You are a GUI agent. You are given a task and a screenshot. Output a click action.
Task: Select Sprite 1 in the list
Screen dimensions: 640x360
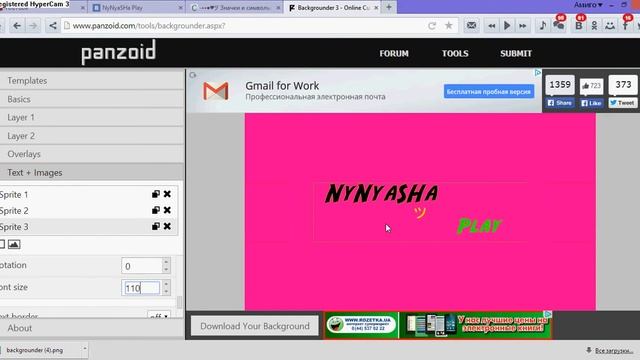pyautogui.click(x=73, y=194)
